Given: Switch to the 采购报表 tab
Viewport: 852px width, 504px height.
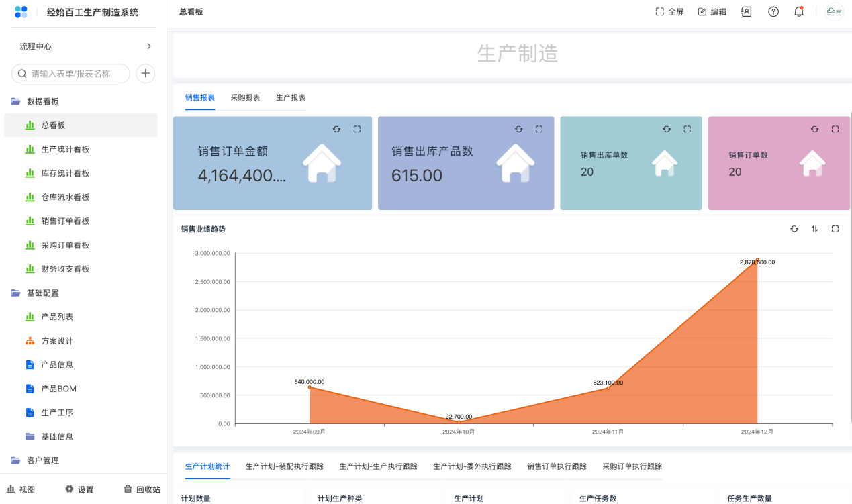Looking at the screenshot, I should tap(245, 97).
